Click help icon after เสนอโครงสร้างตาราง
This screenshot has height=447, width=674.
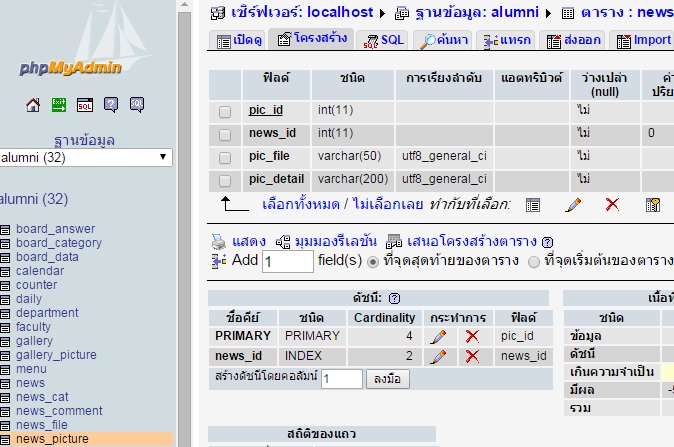click(547, 242)
